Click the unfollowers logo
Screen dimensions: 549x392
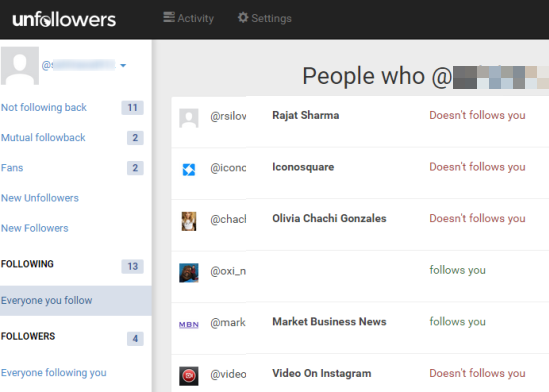point(64,19)
